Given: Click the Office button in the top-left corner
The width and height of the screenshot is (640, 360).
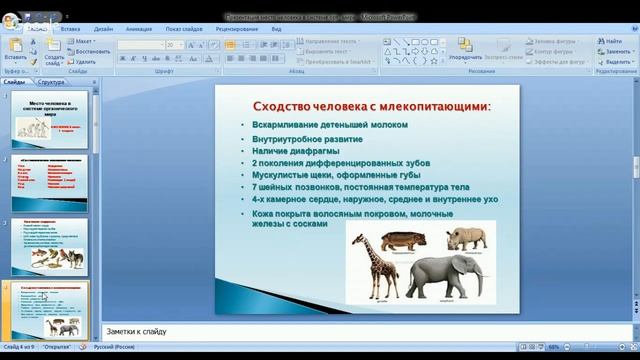Looking at the screenshot, I should pyautogui.click(x=10, y=21).
